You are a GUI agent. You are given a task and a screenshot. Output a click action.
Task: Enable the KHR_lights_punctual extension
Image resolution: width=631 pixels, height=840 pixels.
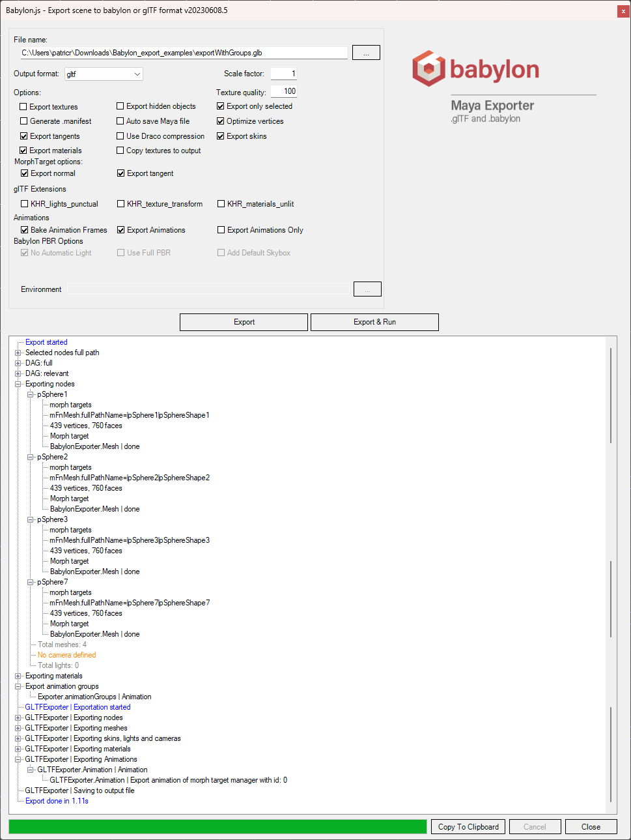coord(24,203)
